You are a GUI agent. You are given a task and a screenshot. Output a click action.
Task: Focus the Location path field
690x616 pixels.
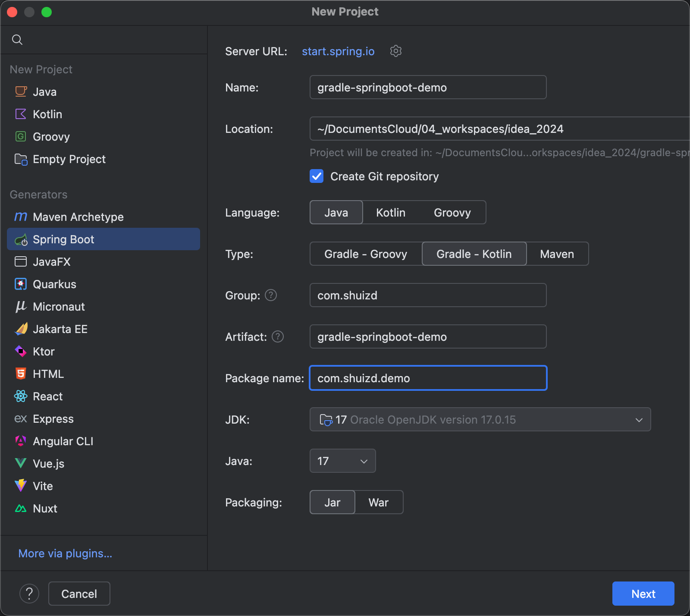[500, 129]
